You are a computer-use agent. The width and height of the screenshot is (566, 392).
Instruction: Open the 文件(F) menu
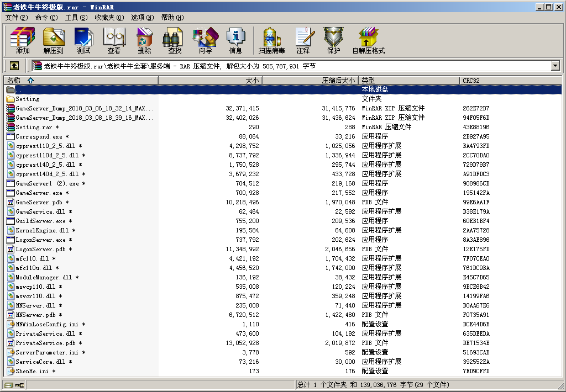point(17,18)
